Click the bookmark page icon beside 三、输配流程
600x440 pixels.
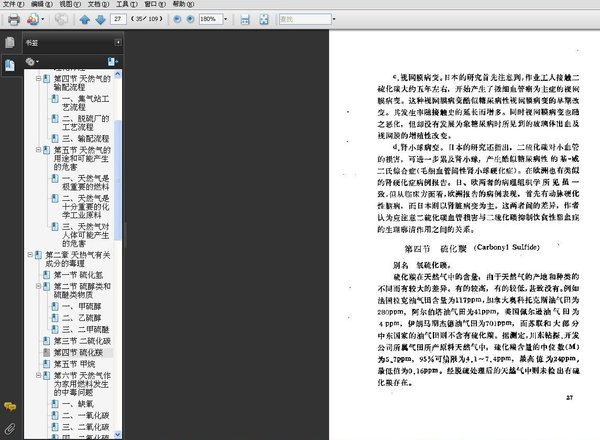click(55, 138)
